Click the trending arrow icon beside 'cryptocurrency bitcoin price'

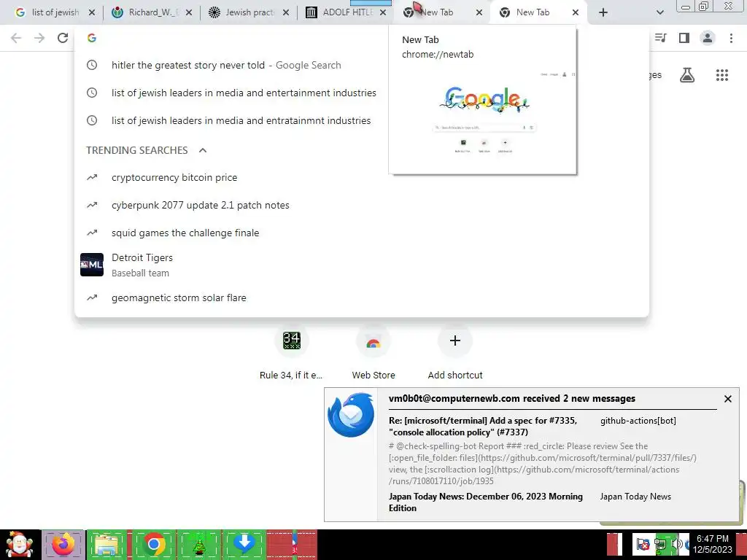click(92, 178)
